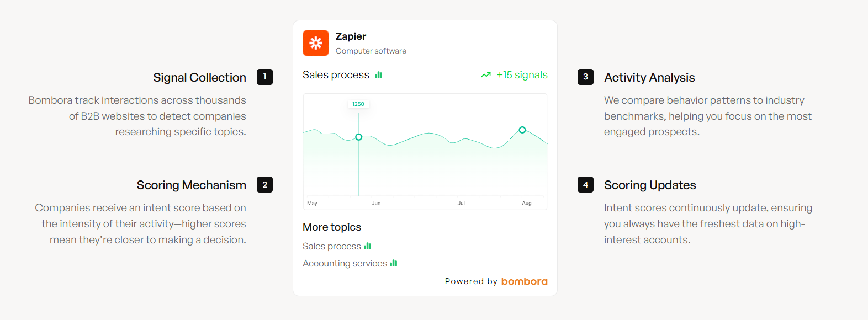Click the bombora brand logo
Screen dimensions: 868x320
coord(524,281)
